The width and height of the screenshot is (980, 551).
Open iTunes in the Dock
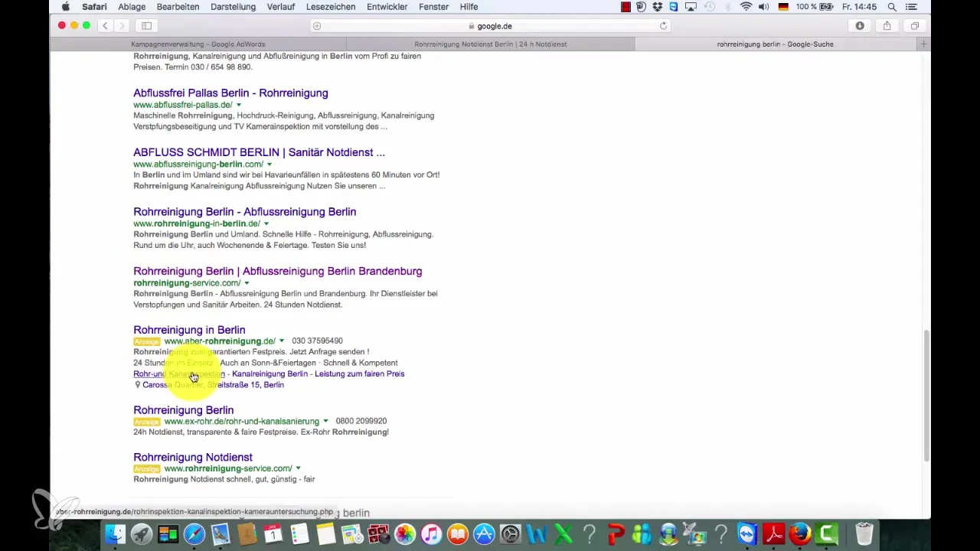tap(432, 533)
